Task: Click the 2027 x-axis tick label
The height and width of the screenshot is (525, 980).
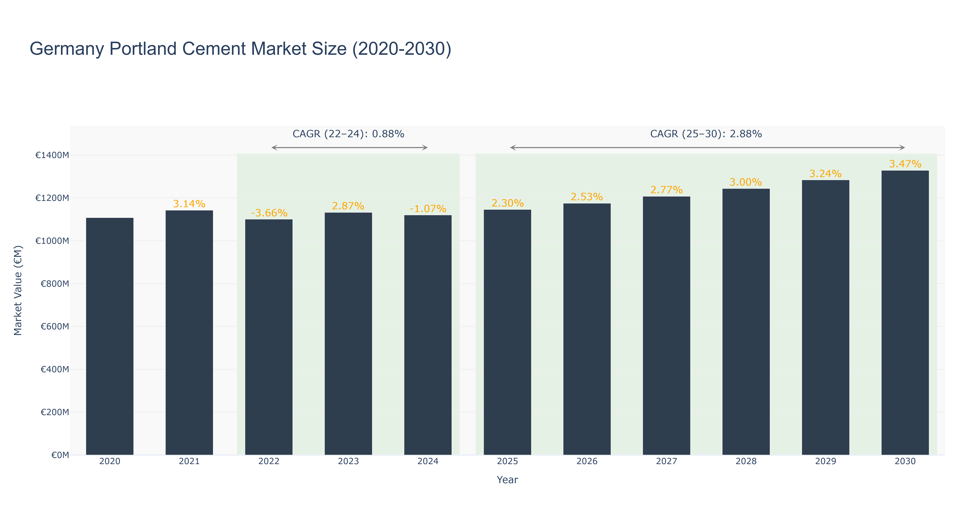Action: (666, 461)
